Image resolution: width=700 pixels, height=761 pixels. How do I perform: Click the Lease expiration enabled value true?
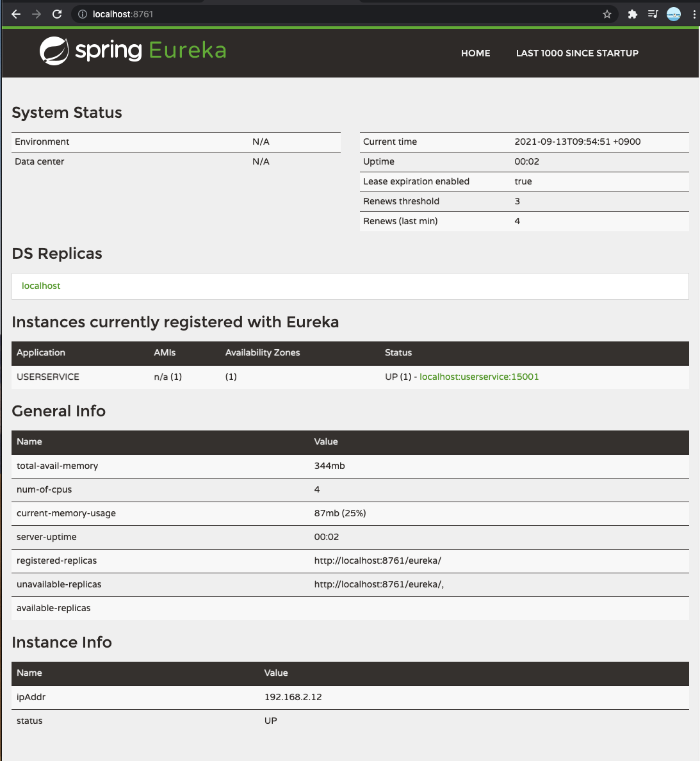(523, 181)
